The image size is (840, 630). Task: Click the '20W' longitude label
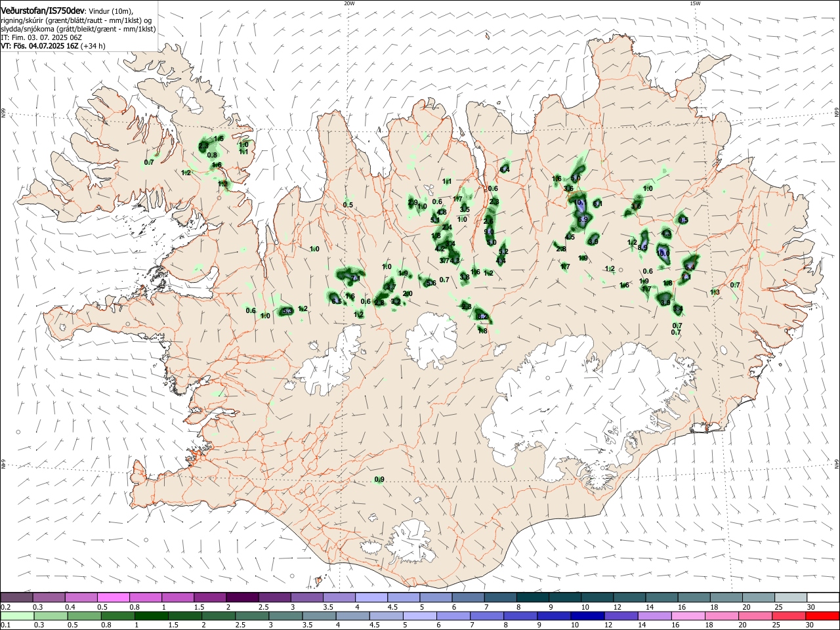349,3
